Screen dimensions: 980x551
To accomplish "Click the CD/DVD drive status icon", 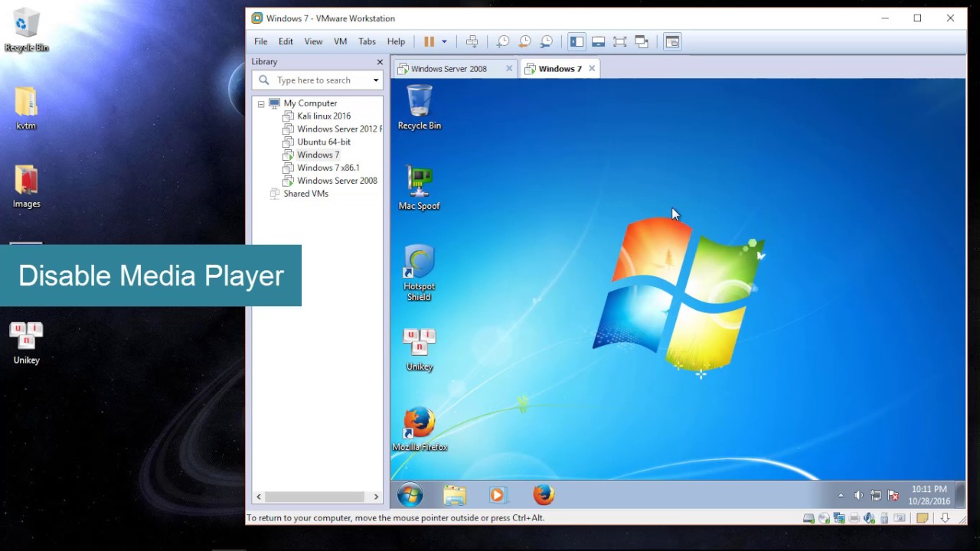I will coord(824,518).
